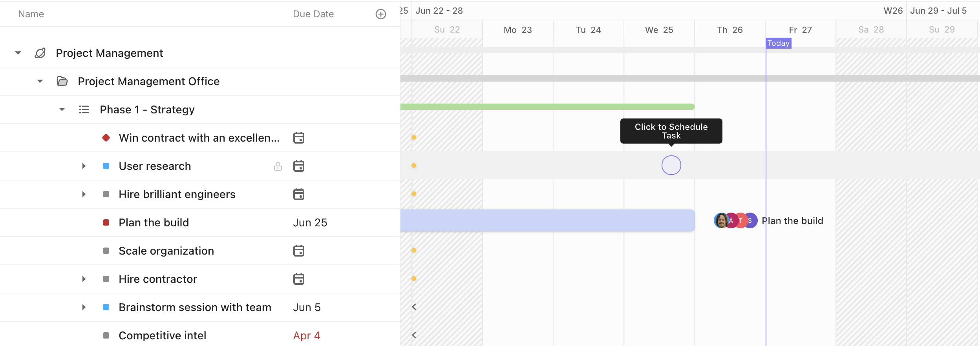The width and height of the screenshot is (980, 346).
Task: Click the list icon beside Phase 1 - Strategy
Action: [84, 109]
